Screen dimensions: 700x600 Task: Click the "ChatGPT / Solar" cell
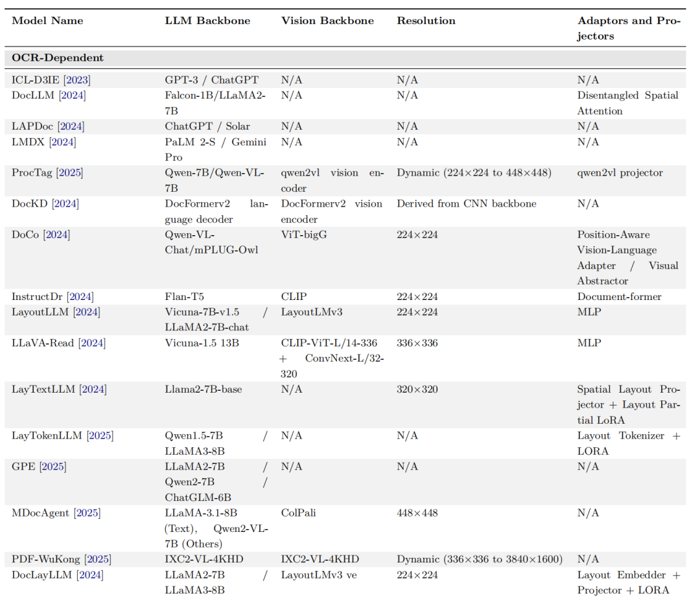tap(207, 126)
